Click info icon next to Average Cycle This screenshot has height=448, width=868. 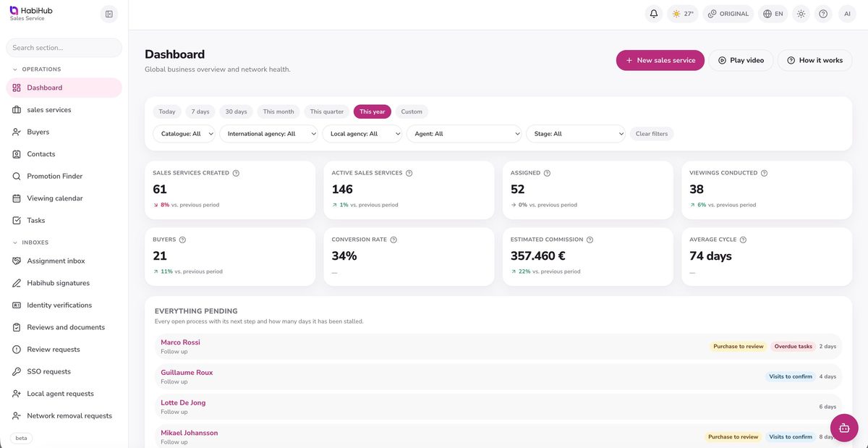(743, 240)
